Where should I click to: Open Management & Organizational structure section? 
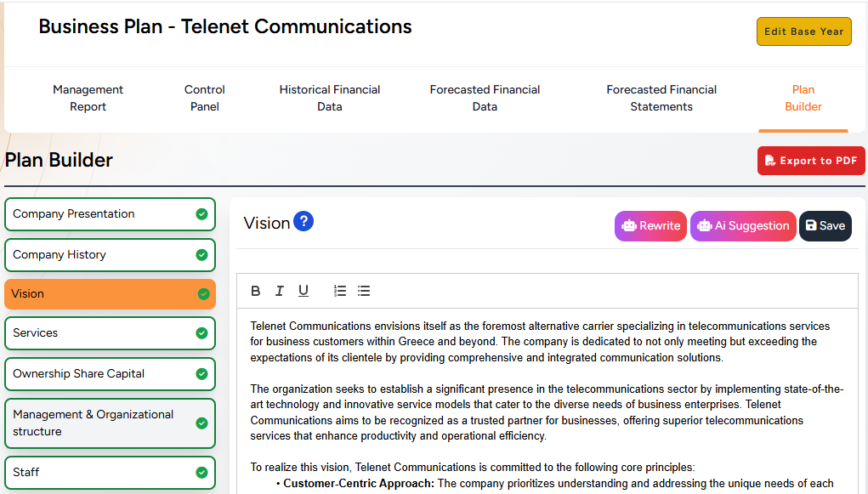pyautogui.click(x=110, y=423)
